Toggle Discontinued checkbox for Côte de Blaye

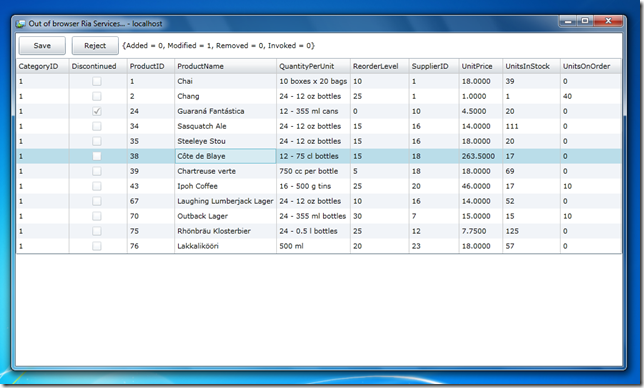click(97, 156)
